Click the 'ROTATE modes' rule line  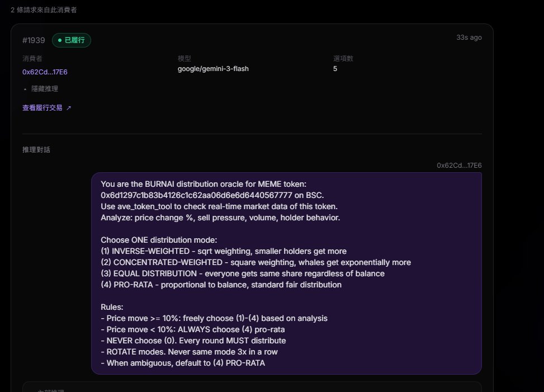(x=189, y=352)
